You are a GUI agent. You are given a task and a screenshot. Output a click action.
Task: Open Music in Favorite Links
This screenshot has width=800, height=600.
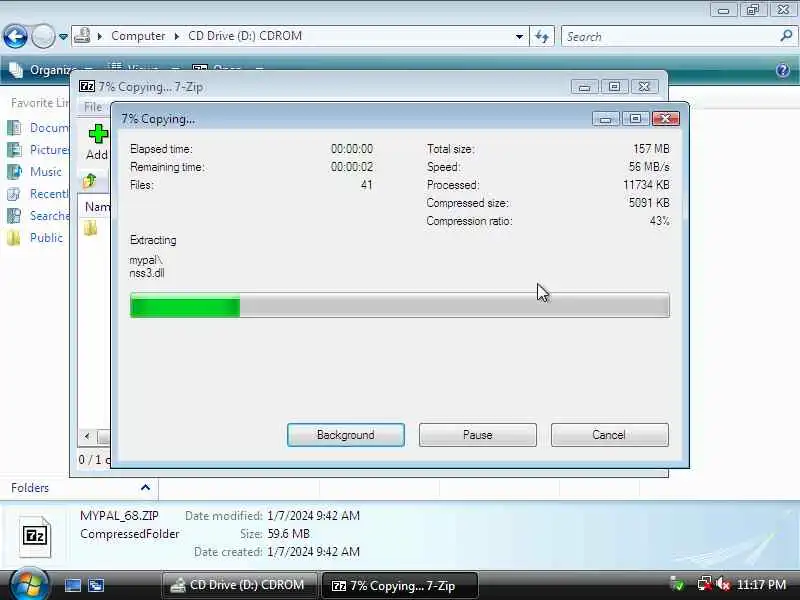(35, 171)
